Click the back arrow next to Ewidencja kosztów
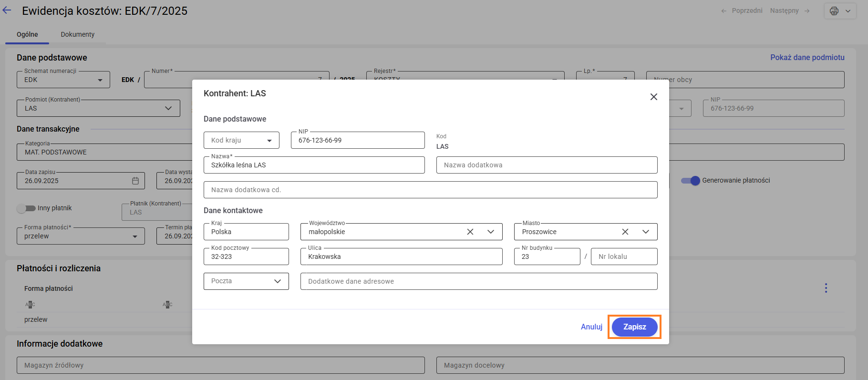The height and width of the screenshot is (380, 868). click(x=7, y=10)
